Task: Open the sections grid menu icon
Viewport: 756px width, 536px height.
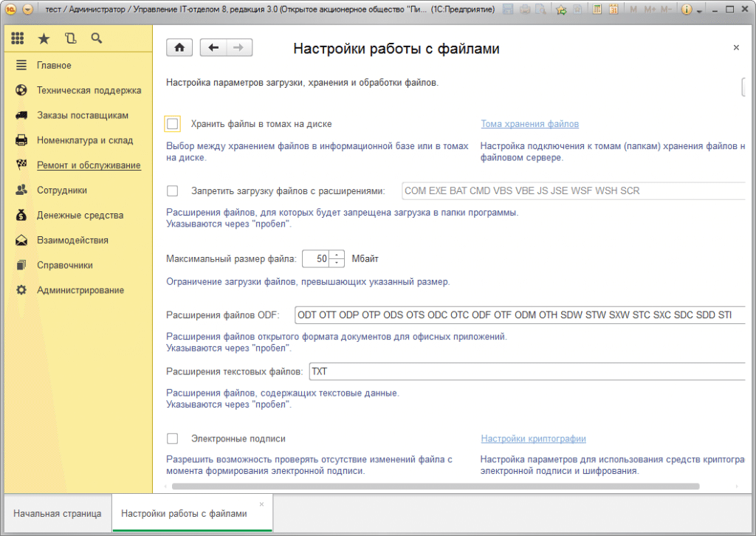Action: coord(18,38)
